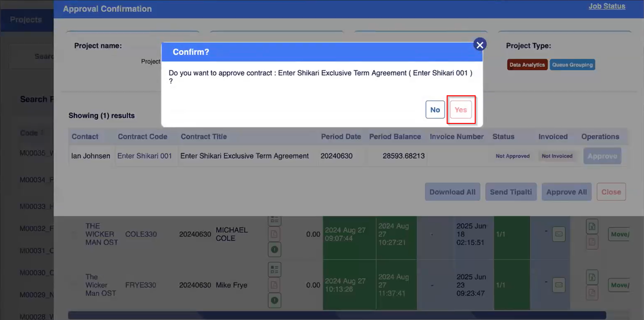The image size is (644, 320).
Task: Click email icon in COLE330 row
Action: (x=558, y=234)
